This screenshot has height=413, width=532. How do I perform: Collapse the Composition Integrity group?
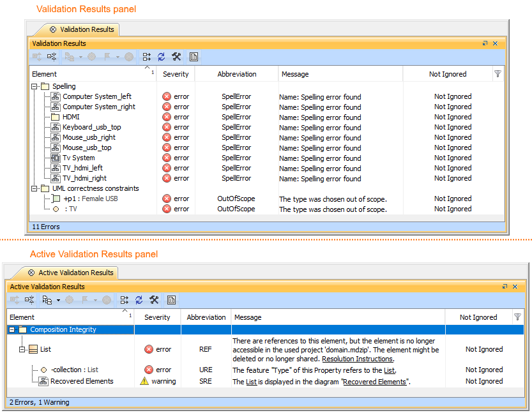click(12, 330)
